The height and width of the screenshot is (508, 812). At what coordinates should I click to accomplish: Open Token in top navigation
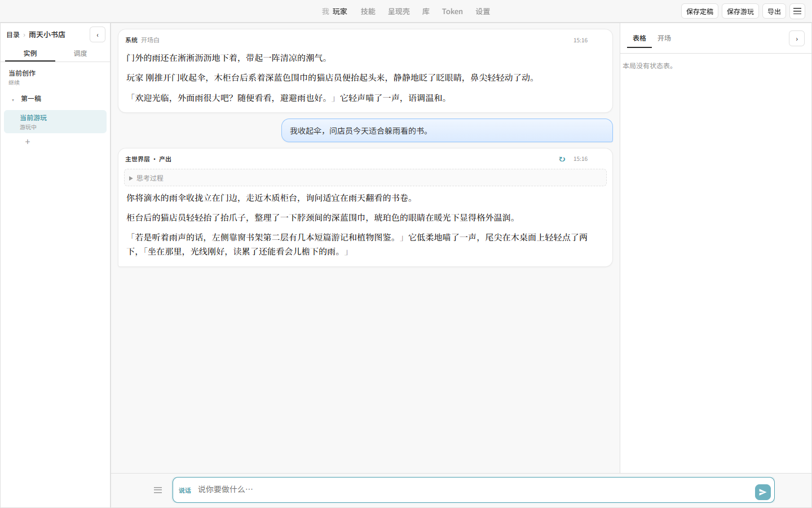coord(452,11)
